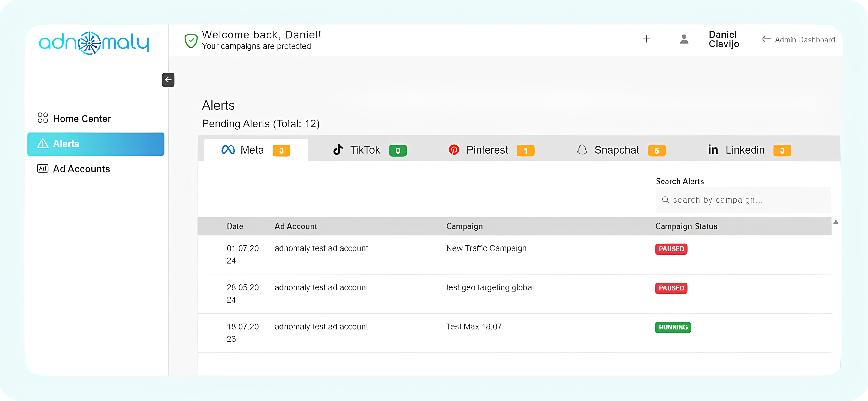Viewport: 868px width, 401px height.
Task: Open Home Center in the sidebar
Action: 82,119
